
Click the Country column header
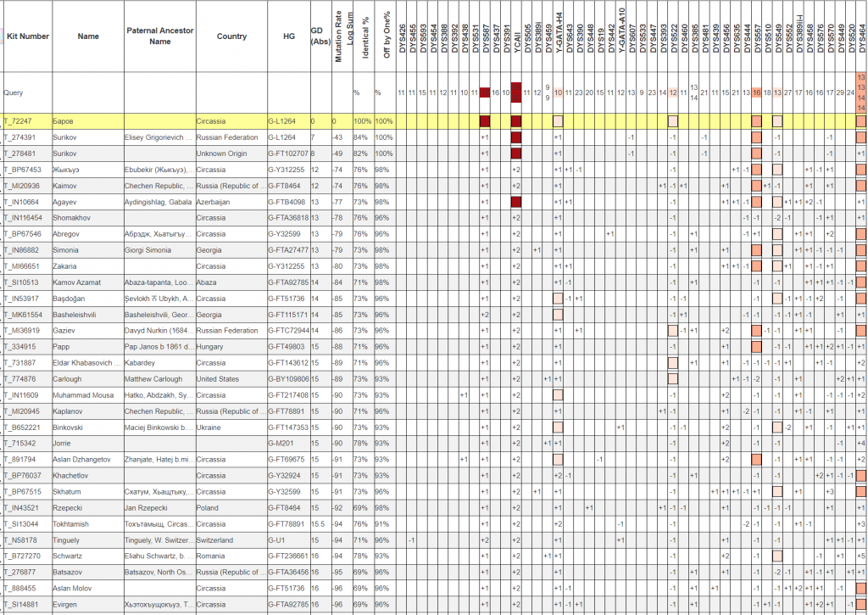coord(231,36)
